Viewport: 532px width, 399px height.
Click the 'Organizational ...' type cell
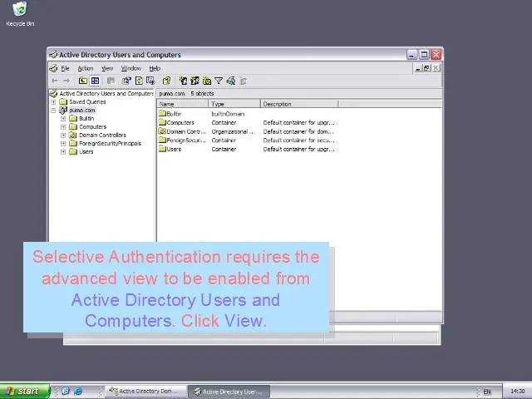[233, 131]
